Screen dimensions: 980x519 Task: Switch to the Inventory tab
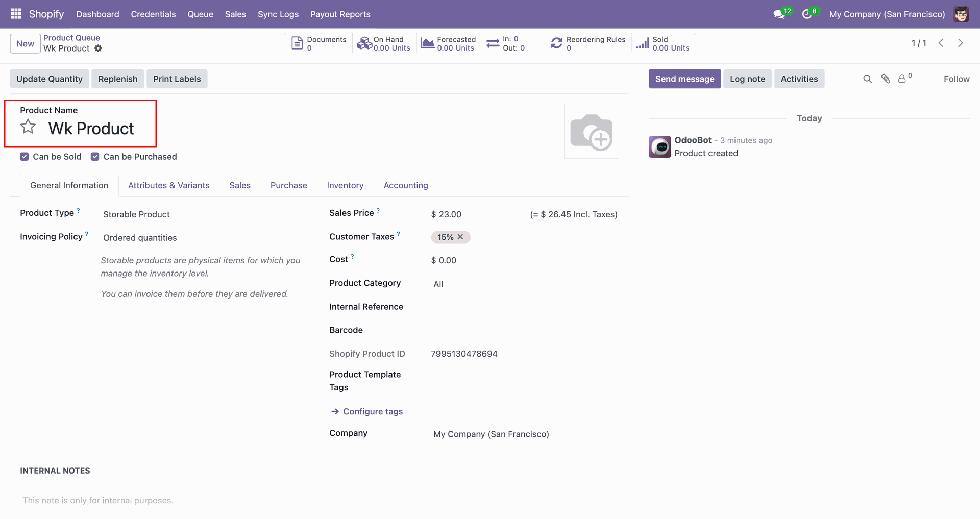(x=345, y=185)
